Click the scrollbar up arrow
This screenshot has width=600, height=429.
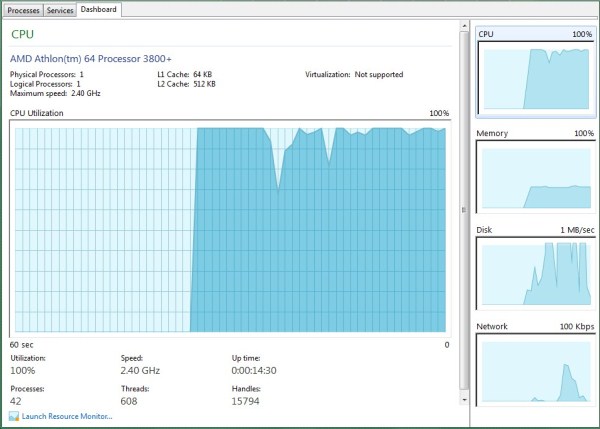[464, 26]
